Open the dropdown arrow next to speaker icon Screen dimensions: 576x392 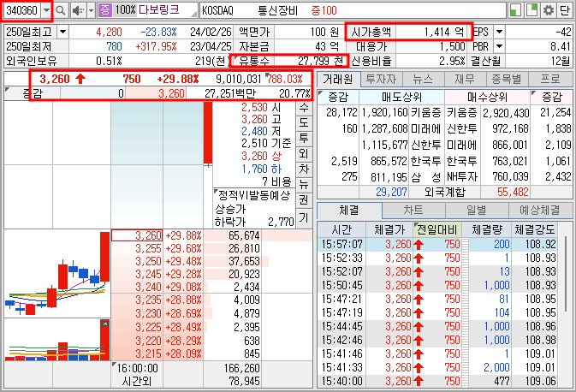click(91, 10)
